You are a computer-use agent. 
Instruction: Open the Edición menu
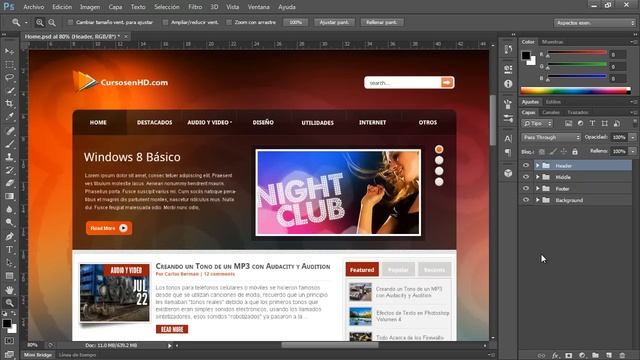pos(62,7)
